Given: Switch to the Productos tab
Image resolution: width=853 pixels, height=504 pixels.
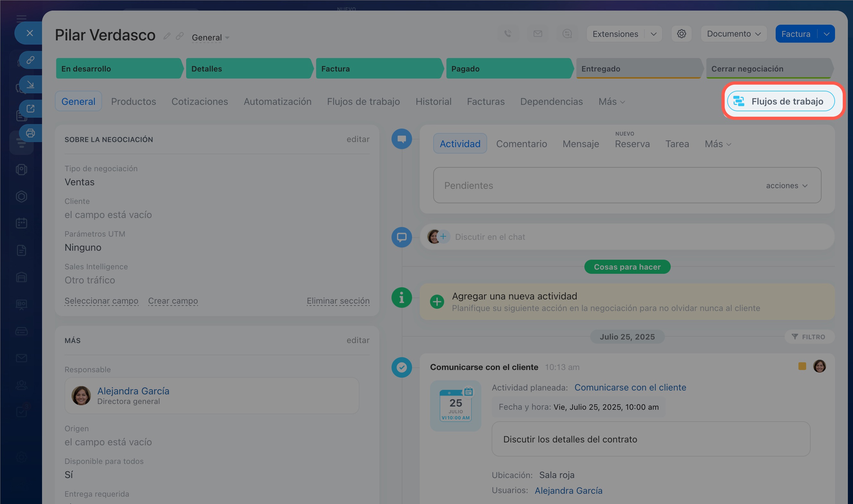Looking at the screenshot, I should click(x=134, y=101).
